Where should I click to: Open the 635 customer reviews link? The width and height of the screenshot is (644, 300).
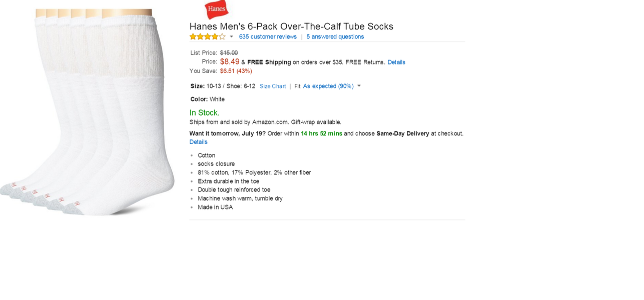268,36
